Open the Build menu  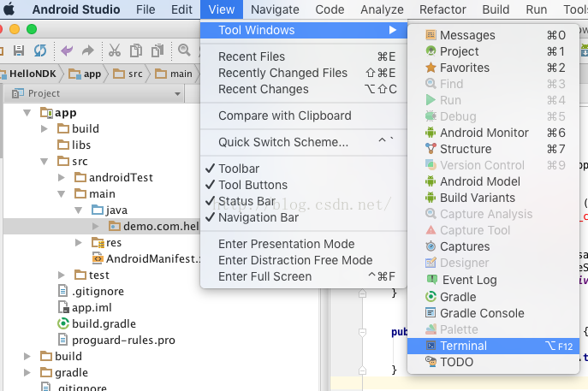(x=496, y=9)
